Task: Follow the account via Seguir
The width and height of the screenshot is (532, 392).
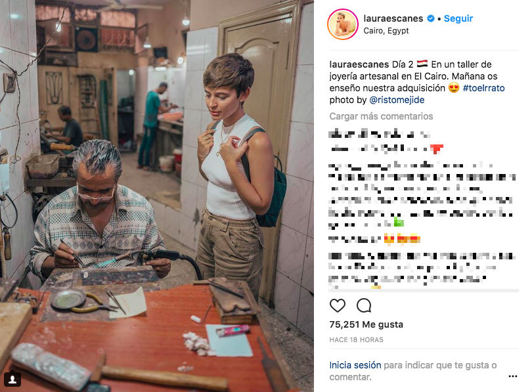Action: [458, 18]
